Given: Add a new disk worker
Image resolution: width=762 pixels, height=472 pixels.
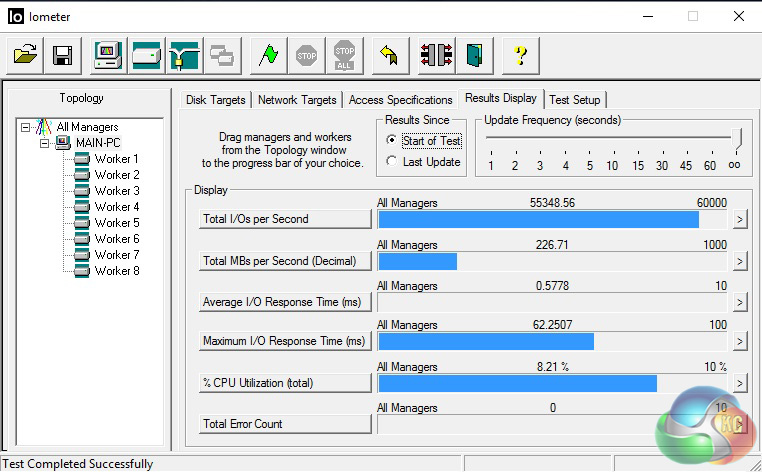Looking at the screenshot, I should (147, 55).
